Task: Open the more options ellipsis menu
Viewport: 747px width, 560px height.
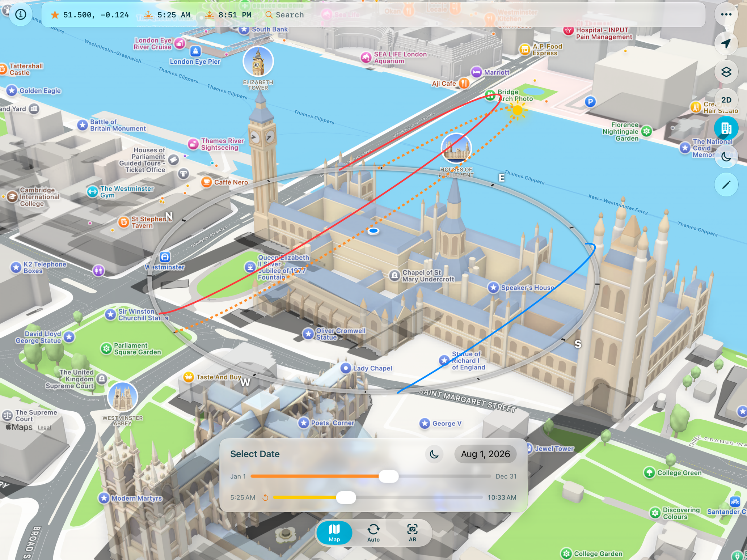Action: point(726,14)
